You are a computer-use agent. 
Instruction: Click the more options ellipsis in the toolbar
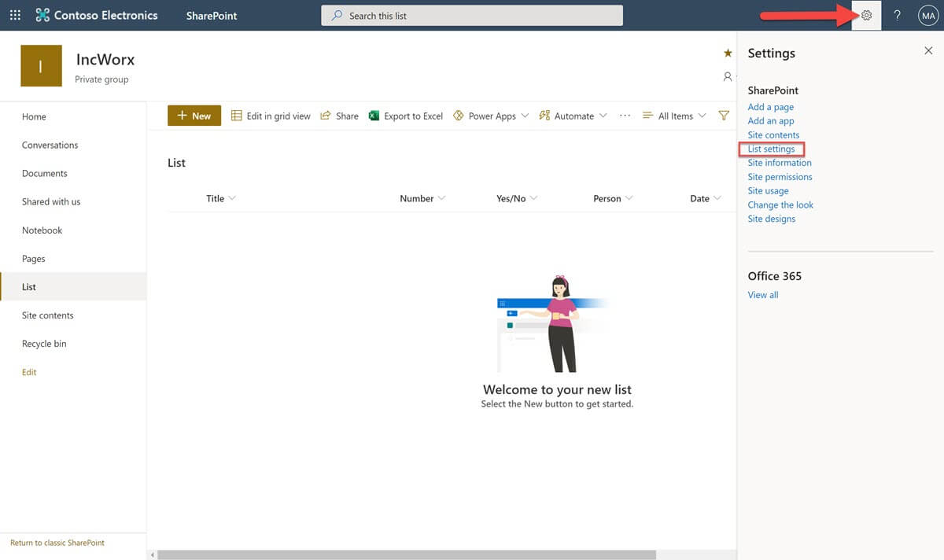[x=625, y=116]
